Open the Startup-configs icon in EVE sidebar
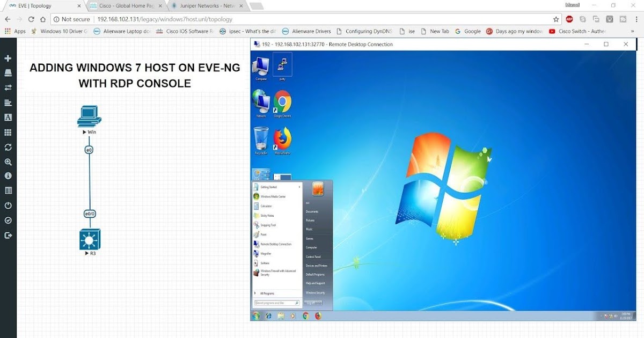 tap(8, 102)
